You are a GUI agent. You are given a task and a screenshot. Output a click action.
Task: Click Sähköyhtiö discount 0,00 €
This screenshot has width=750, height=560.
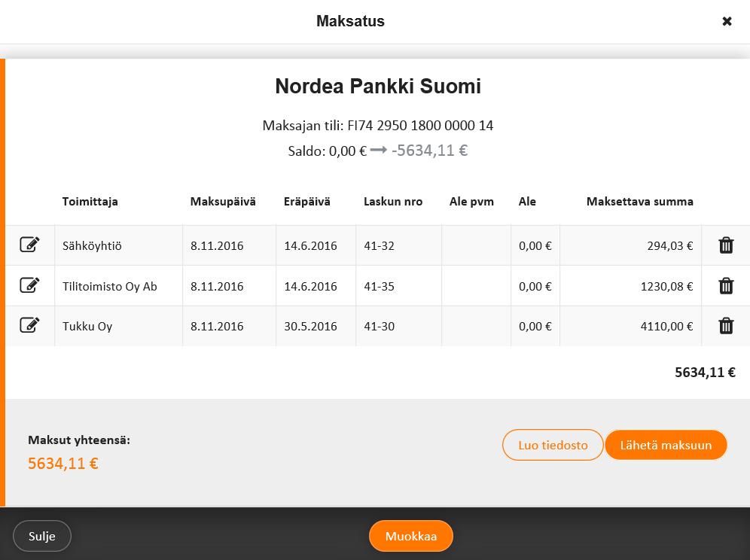(535, 246)
